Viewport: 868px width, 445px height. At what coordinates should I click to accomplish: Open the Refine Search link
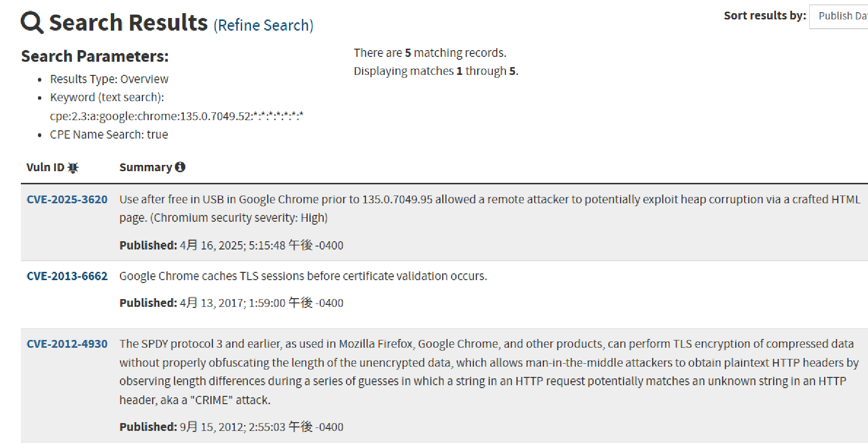coord(262,25)
